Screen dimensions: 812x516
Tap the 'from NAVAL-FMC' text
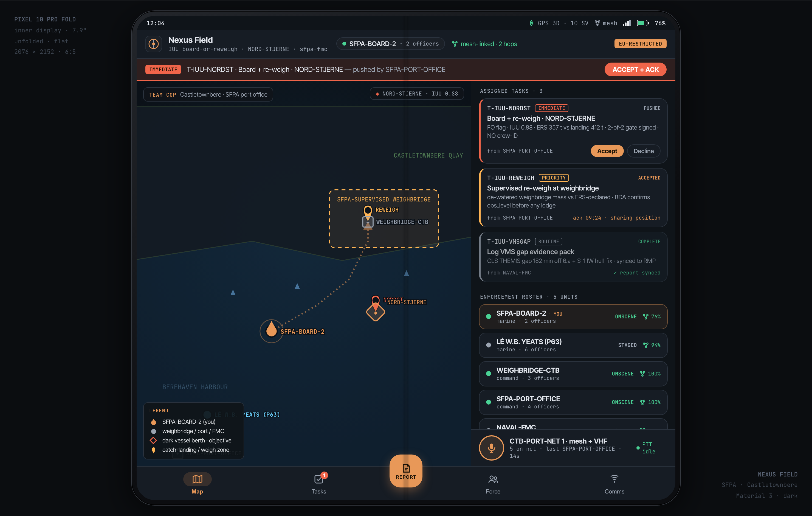coord(509,273)
